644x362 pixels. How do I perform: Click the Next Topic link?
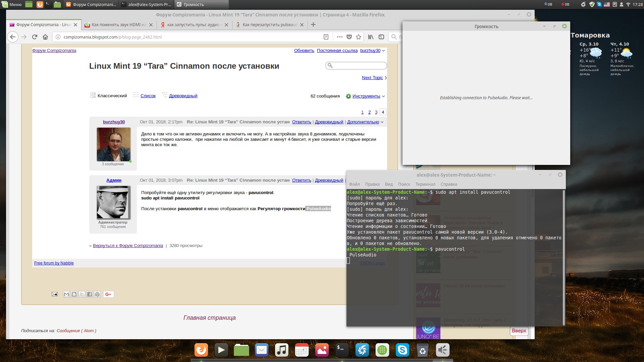point(372,78)
